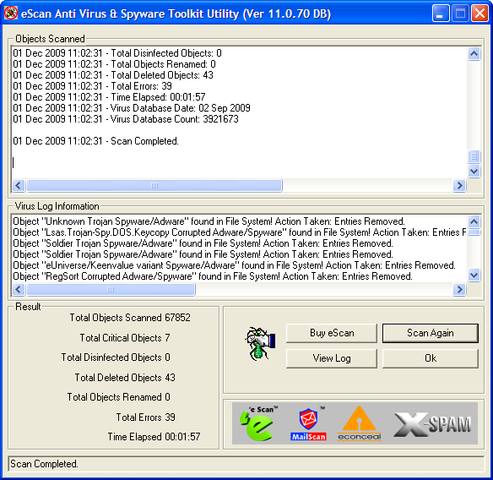Click the MailScan shield logo

pyautogui.click(x=308, y=424)
